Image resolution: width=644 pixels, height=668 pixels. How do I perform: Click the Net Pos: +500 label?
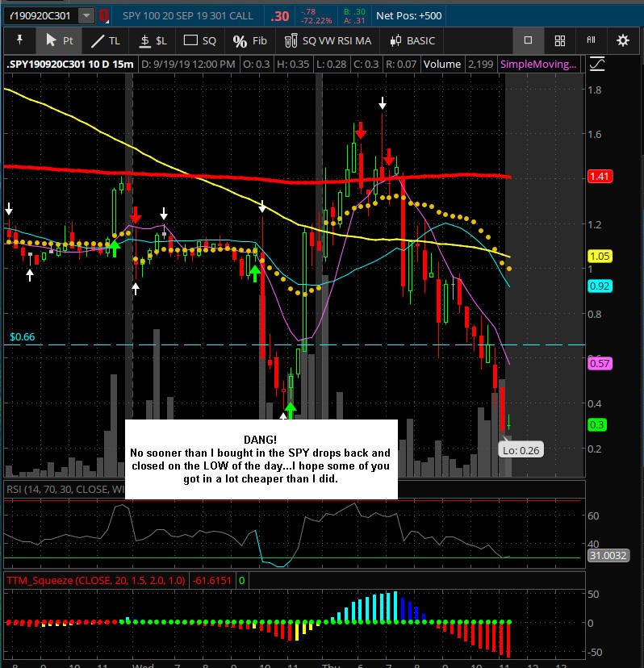[408, 16]
